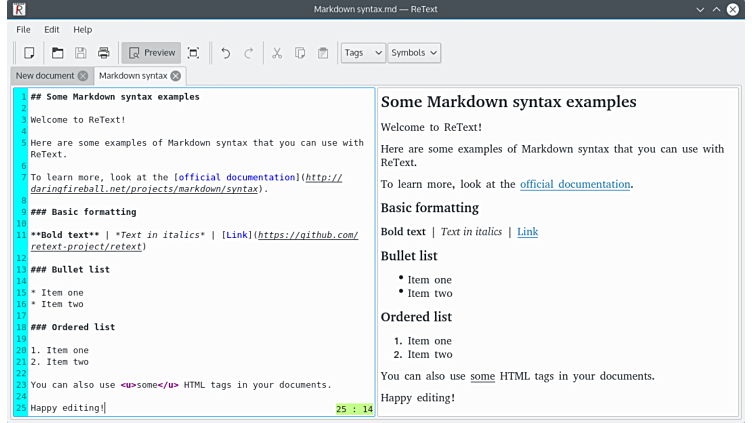The height and width of the screenshot is (423, 752).
Task: Expand the Tags dropdown
Action: pyautogui.click(x=362, y=53)
